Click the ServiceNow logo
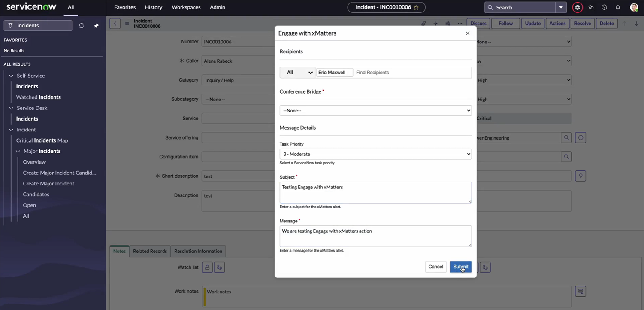 click(x=31, y=7)
